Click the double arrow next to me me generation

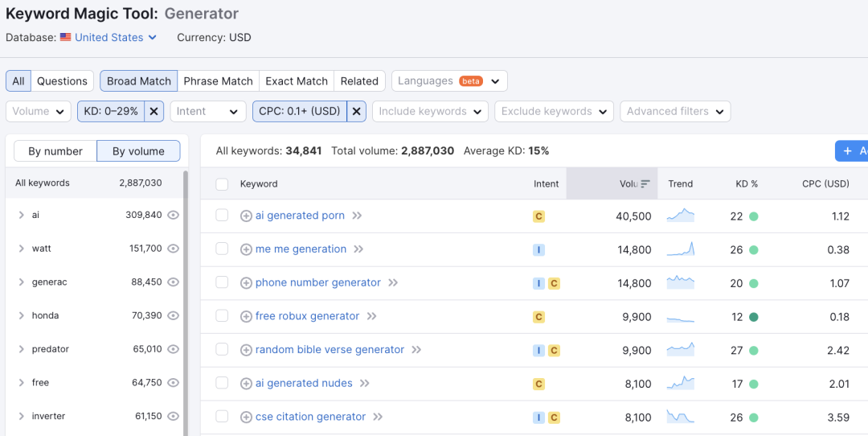pyautogui.click(x=358, y=249)
